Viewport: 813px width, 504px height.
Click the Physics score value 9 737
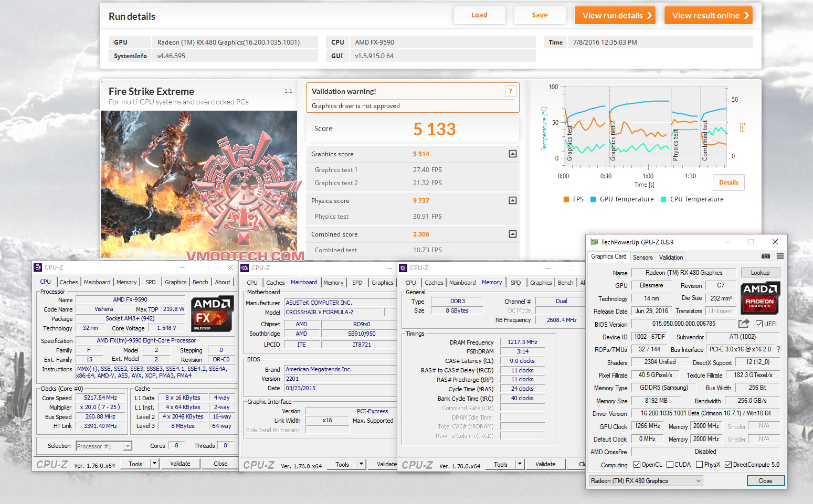(421, 201)
